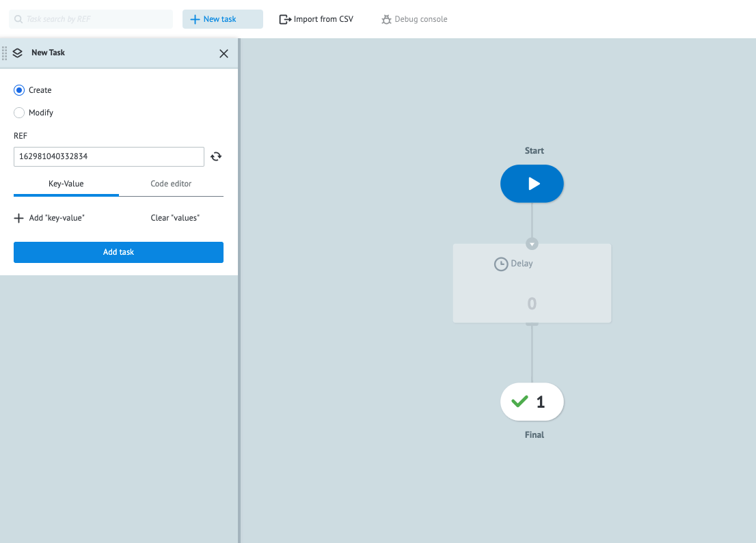Click the Import from CSV icon

(x=284, y=19)
